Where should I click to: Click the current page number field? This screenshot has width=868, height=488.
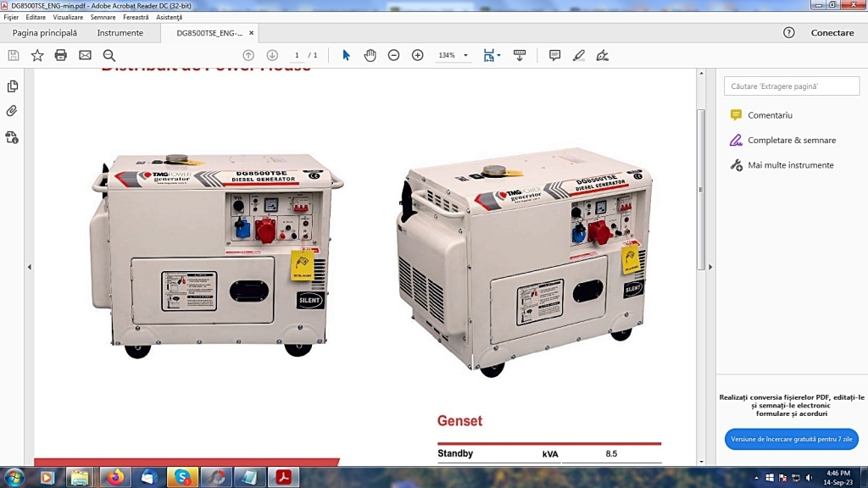[x=297, y=55]
